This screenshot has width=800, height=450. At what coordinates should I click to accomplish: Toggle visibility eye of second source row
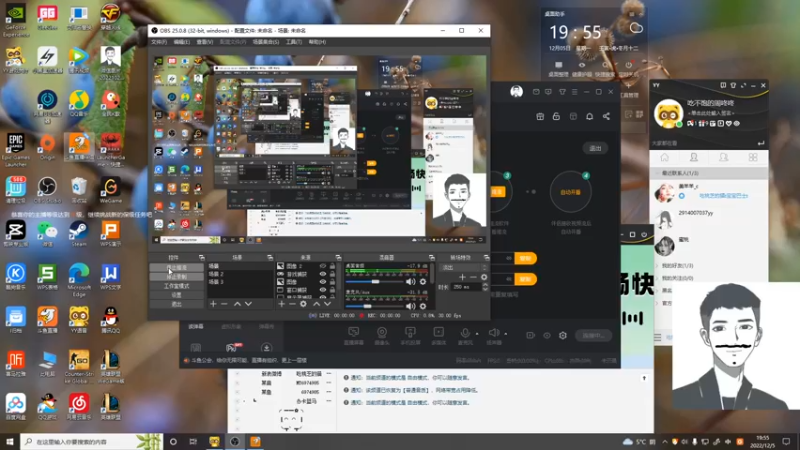[322, 274]
